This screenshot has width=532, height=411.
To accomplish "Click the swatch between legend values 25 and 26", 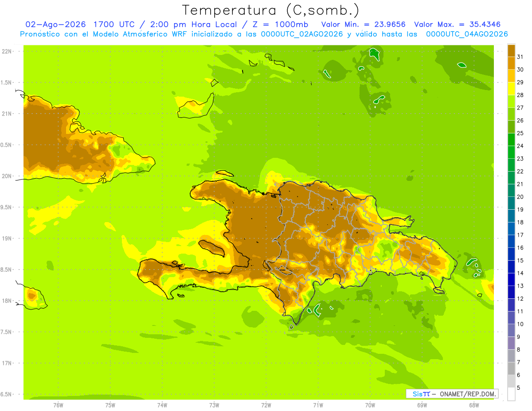I will tap(511, 127).
